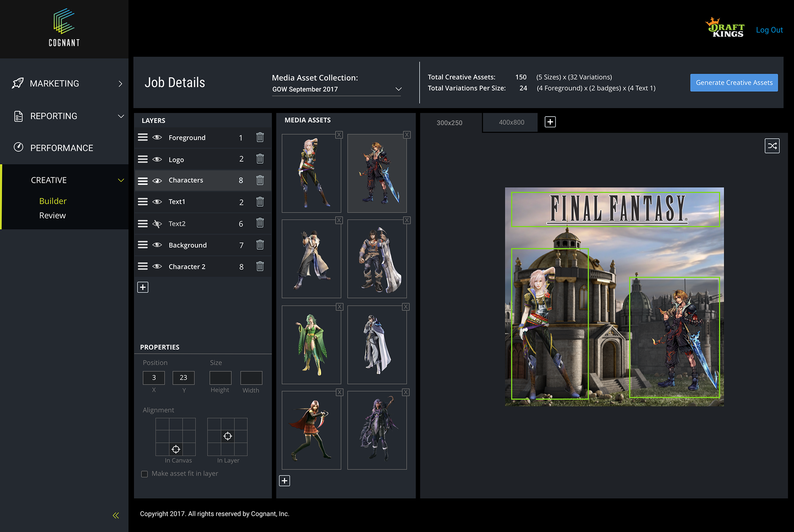Select the Characters layer row
This screenshot has height=532, width=794.
tap(203, 180)
